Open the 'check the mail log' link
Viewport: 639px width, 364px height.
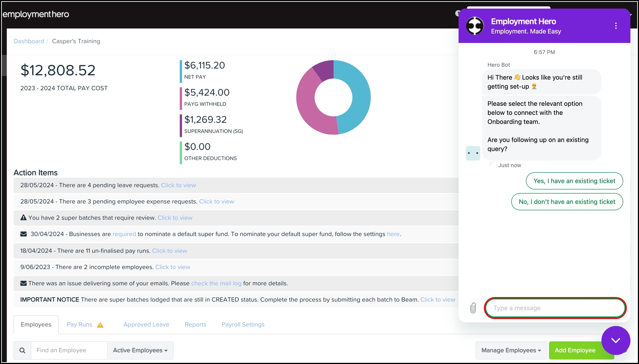pos(216,283)
